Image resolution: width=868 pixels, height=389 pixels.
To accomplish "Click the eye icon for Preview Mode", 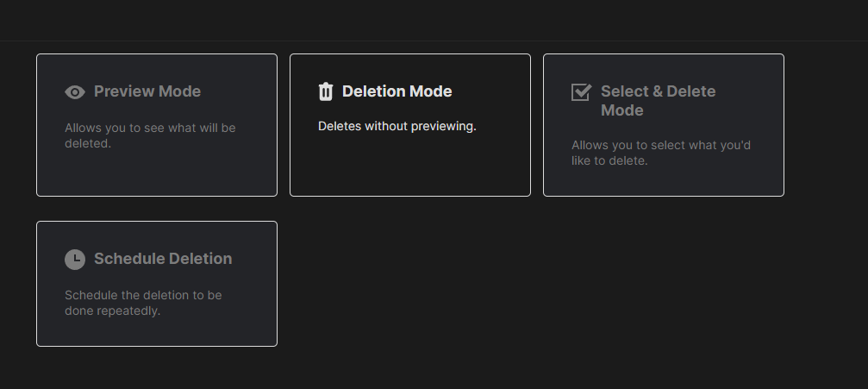I will pos(75,92).
